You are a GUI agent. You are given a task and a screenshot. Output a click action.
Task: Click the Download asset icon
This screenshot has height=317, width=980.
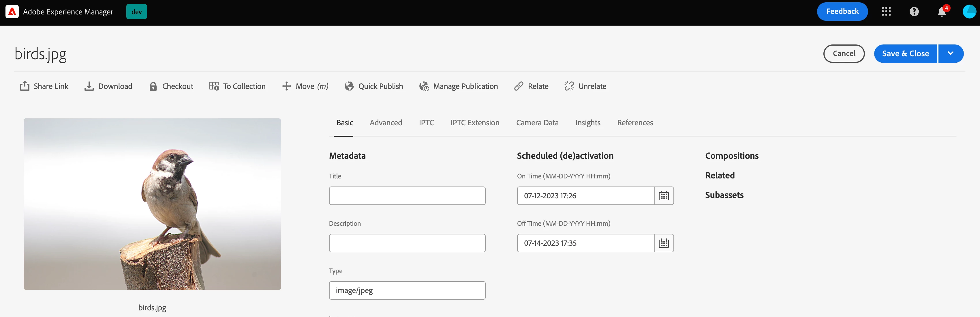pos(89,86)
